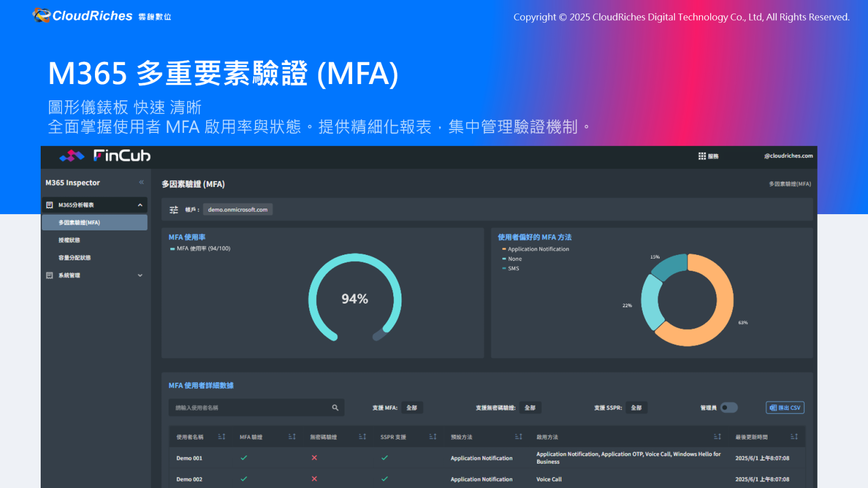Image resolution: width=868 pixels, height=488 pixels.
Task: Open the 支援 MFA filter dropdown
Action: pos(412,408)
